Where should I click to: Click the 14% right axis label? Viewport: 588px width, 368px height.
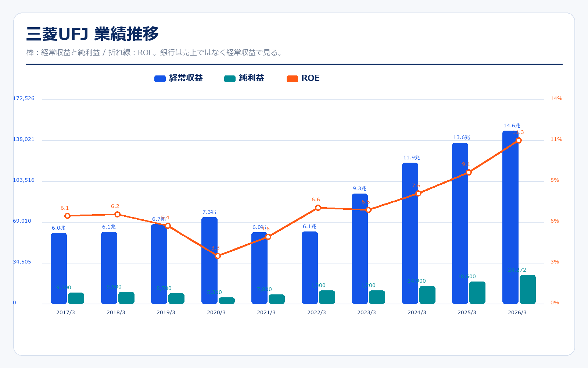[556, 99]
